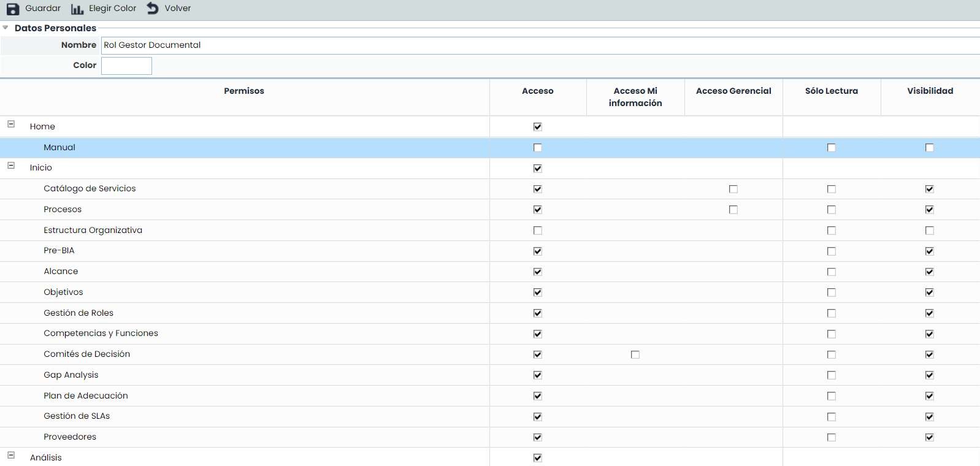Click the Volver back arrow icon

[153, 8]
